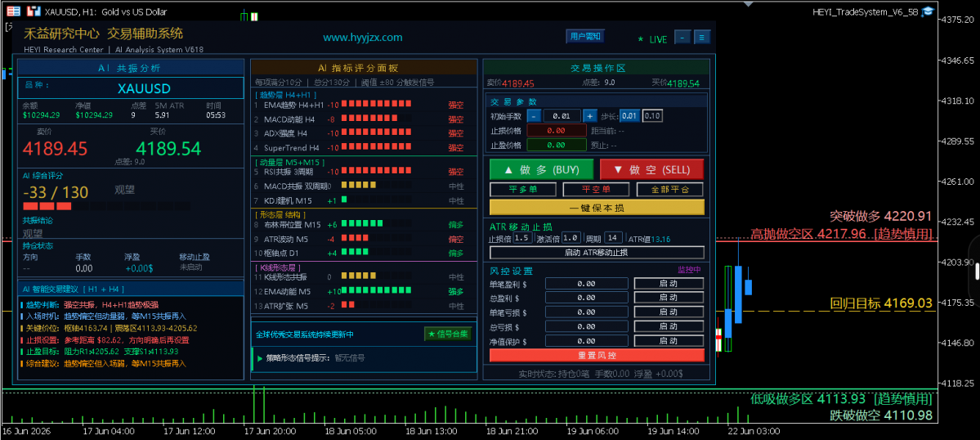Click the SuperTrend H4 indicator row
The height and width of the screenshot is (440, 980).
click(363, 147)
